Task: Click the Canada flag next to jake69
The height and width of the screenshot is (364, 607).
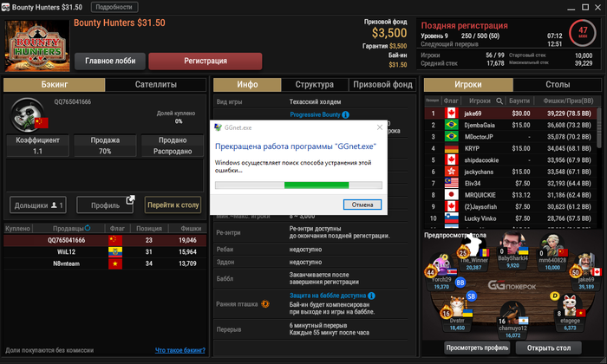Action: pyautogui.click(x=451, y=114)
